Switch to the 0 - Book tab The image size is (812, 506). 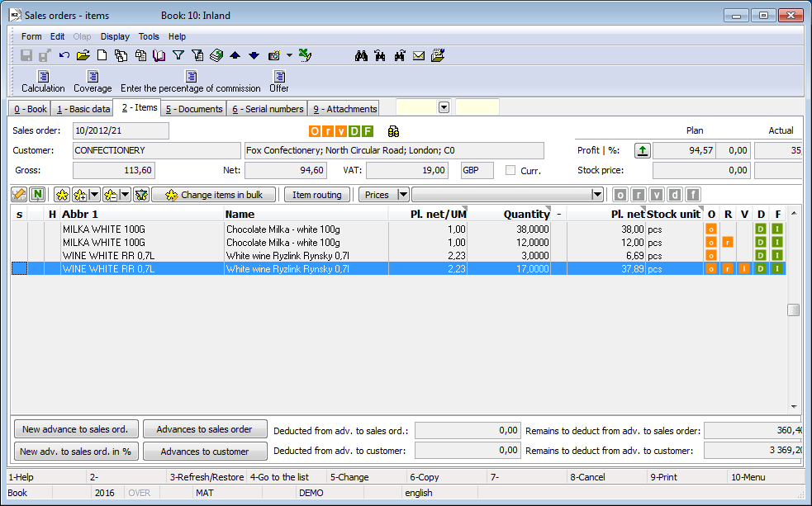[x=31, y=109]
